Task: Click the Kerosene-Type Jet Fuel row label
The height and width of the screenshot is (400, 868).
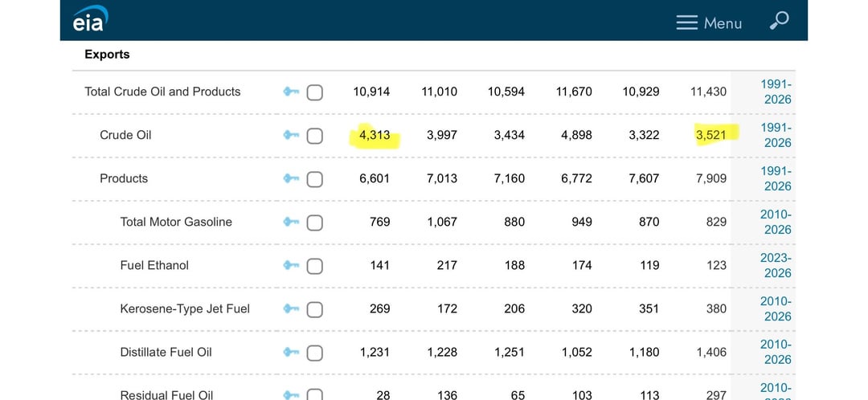Action: click(x=185, y=308)
